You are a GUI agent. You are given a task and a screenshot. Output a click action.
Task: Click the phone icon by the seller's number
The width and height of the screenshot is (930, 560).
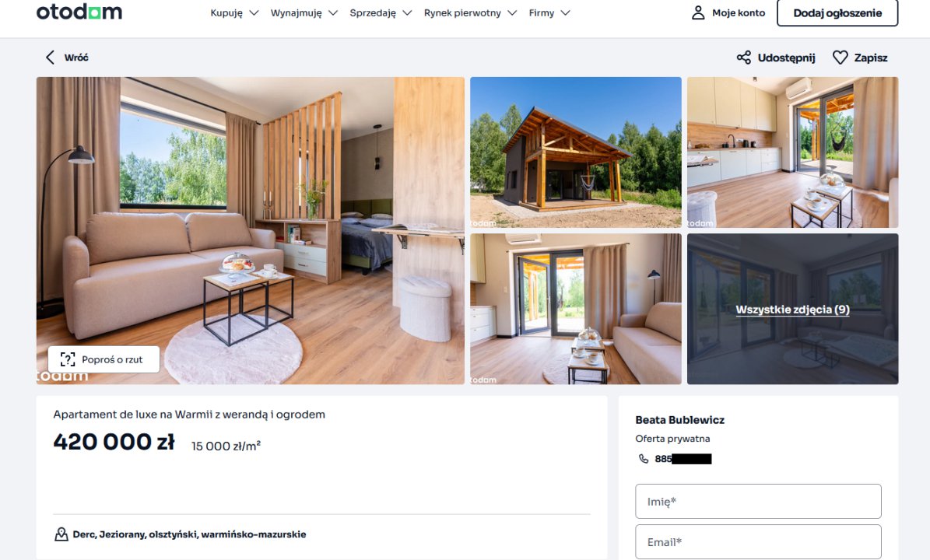(644, 459)
